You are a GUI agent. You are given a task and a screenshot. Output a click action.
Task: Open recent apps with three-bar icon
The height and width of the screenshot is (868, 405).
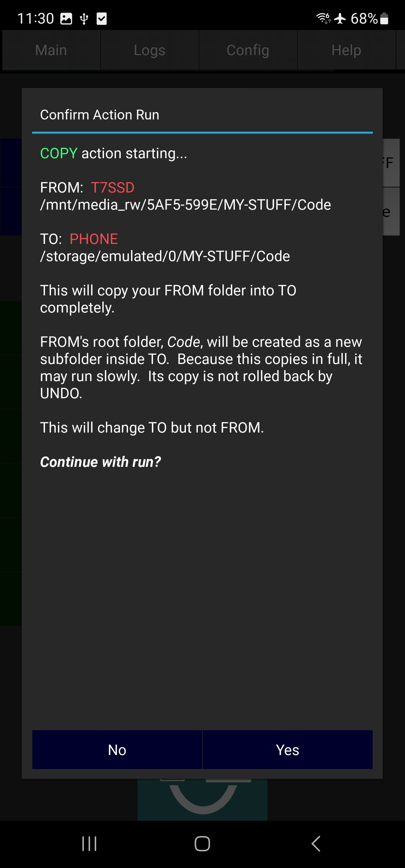point(89,844)
